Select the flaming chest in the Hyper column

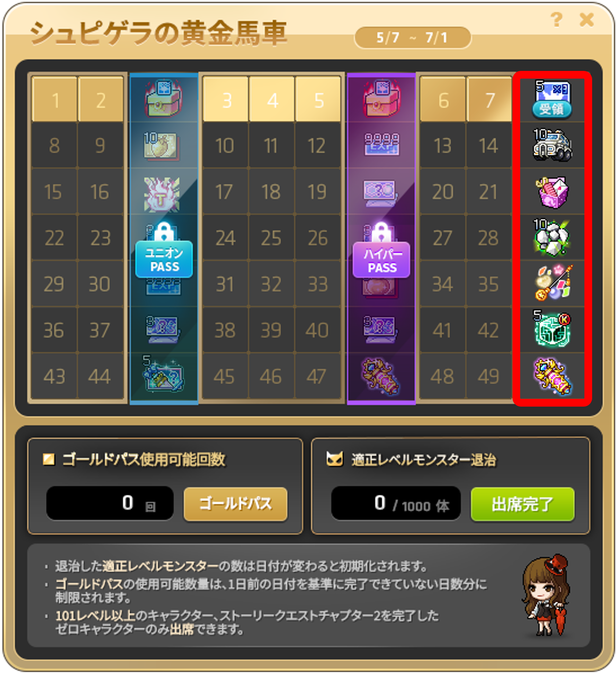(381, 98)
